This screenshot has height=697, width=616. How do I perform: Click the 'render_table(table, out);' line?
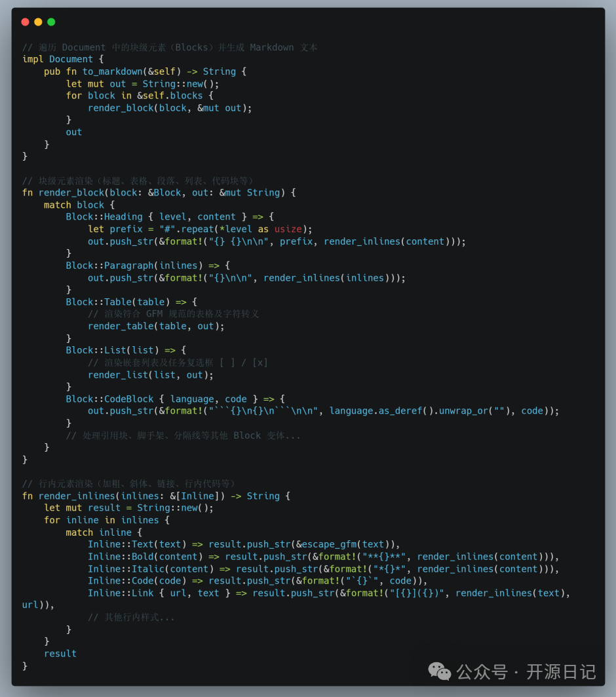pyautogui.click(x=156, y=327)
